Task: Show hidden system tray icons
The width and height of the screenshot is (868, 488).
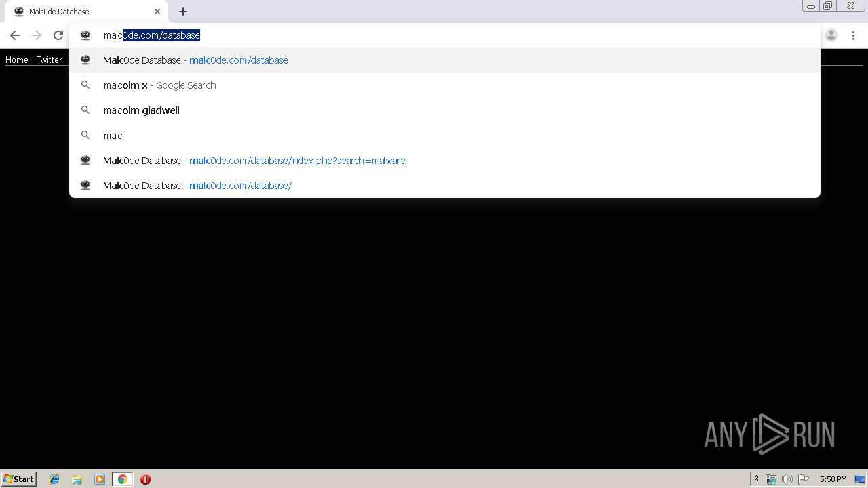Action: coord(756,479)
